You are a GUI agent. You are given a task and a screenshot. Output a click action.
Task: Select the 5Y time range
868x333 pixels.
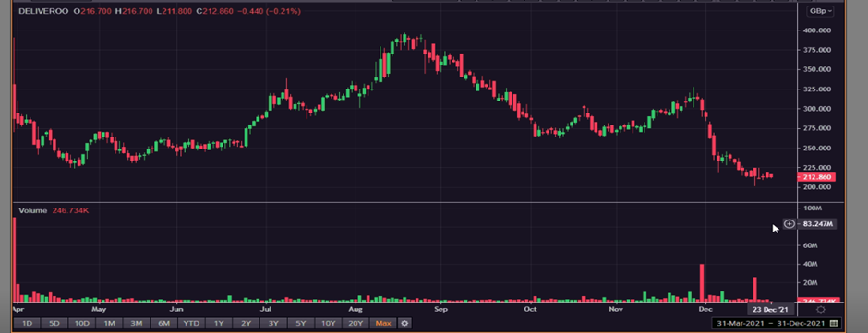click(x=301, y=323)
